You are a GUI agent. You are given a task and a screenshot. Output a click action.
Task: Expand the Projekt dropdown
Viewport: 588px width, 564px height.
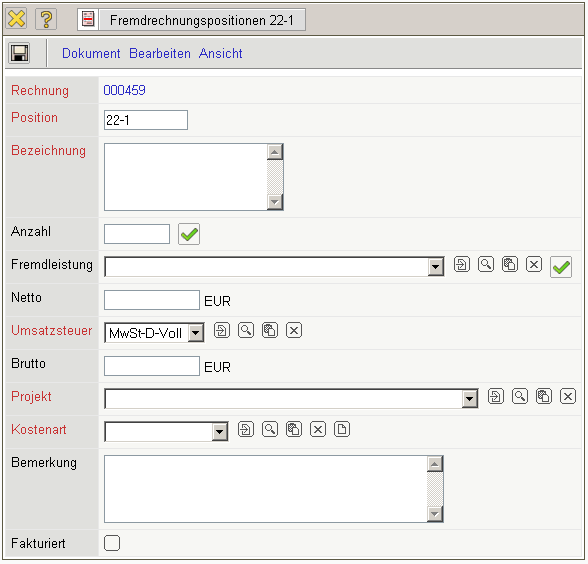coord(470,399)
